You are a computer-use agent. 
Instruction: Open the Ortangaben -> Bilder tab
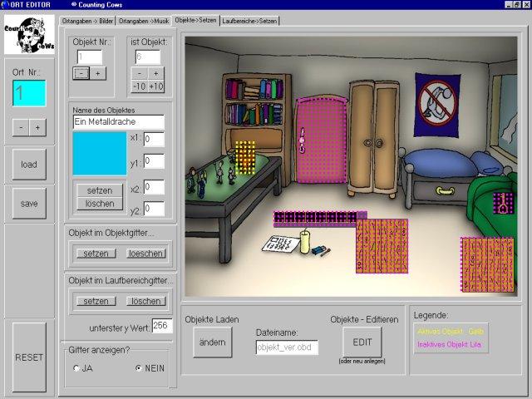(87, 21)
